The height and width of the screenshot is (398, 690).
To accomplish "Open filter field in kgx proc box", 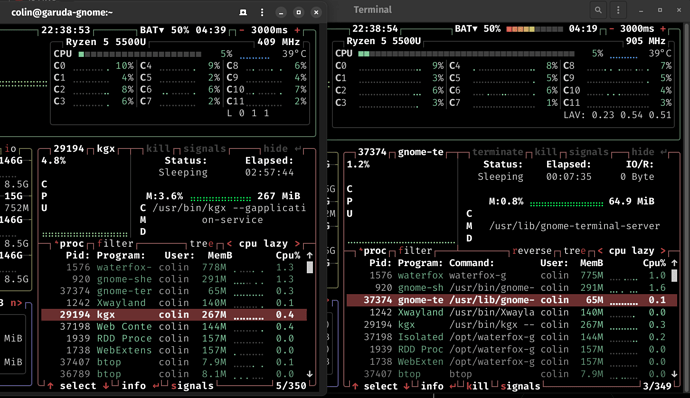I will point(115,244).
